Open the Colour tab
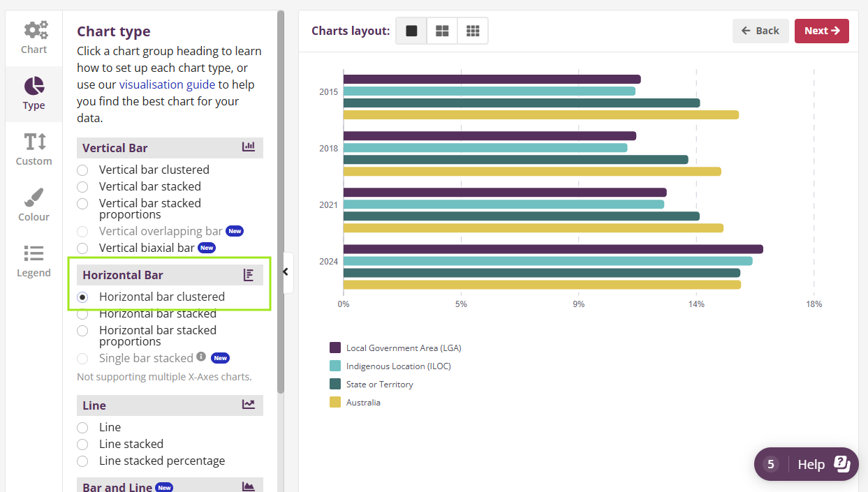This screenshot has height=492, width=868. (34, 206)
